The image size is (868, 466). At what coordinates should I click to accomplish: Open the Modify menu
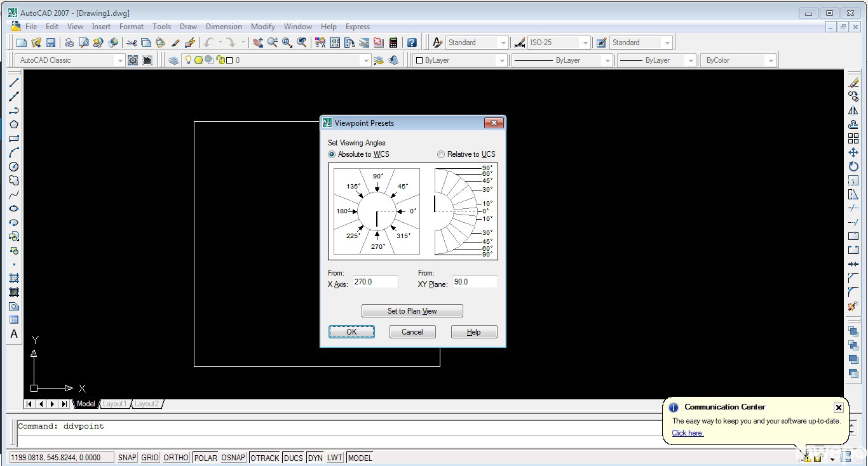pos(262,27)
